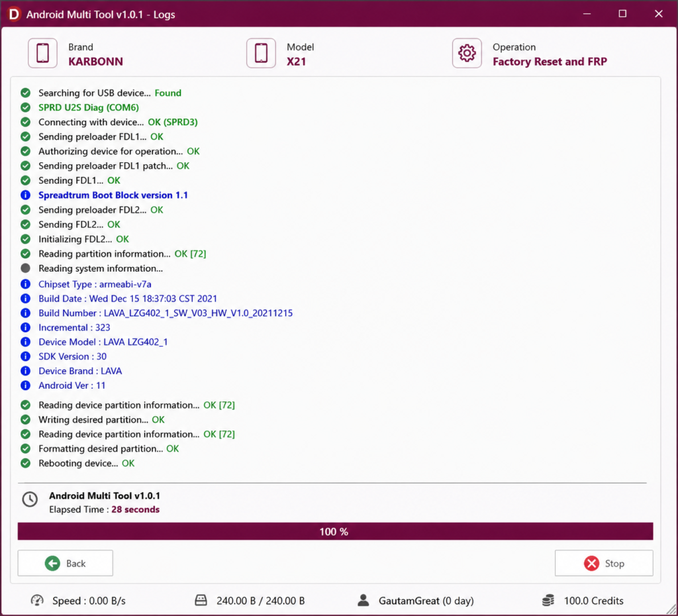
Task: Minimize the Android Multi Tool window
Action: click(x=587, y=14)
